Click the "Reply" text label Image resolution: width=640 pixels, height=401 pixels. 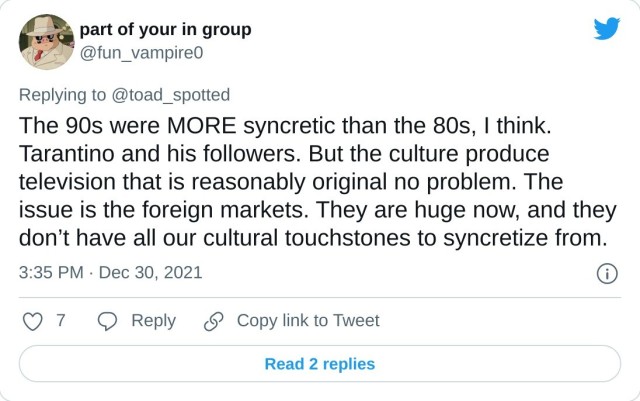click(x=153, y=321)
